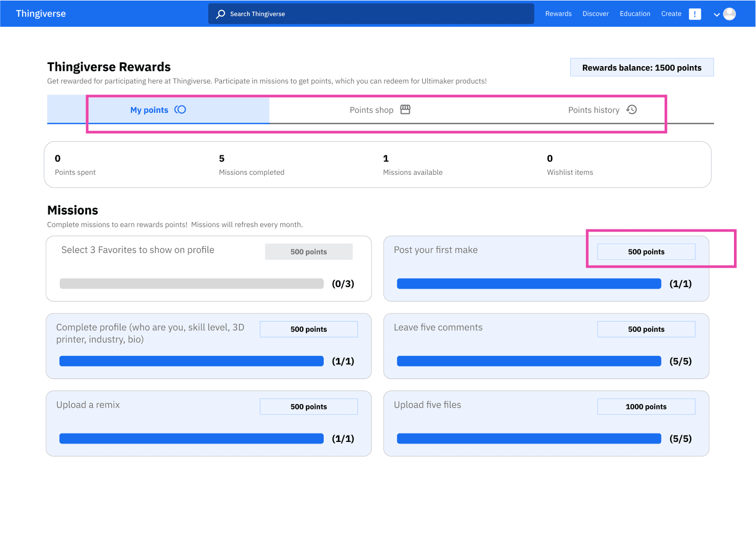756x538 pixels.
Task: Click the Upload five files progress bar
Action: tap(529, 438)
